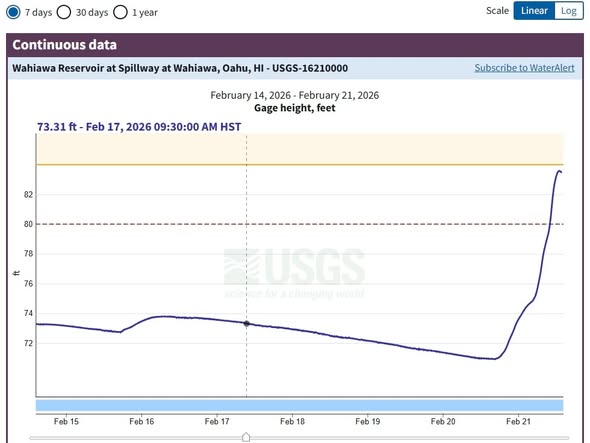Click the blue brush range bar
590x443 pixels.
pos(300,405)
